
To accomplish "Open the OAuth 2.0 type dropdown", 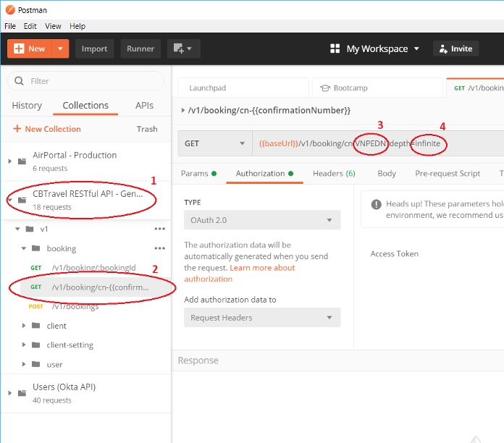I will pyautogui.click(x=262, y=220).
